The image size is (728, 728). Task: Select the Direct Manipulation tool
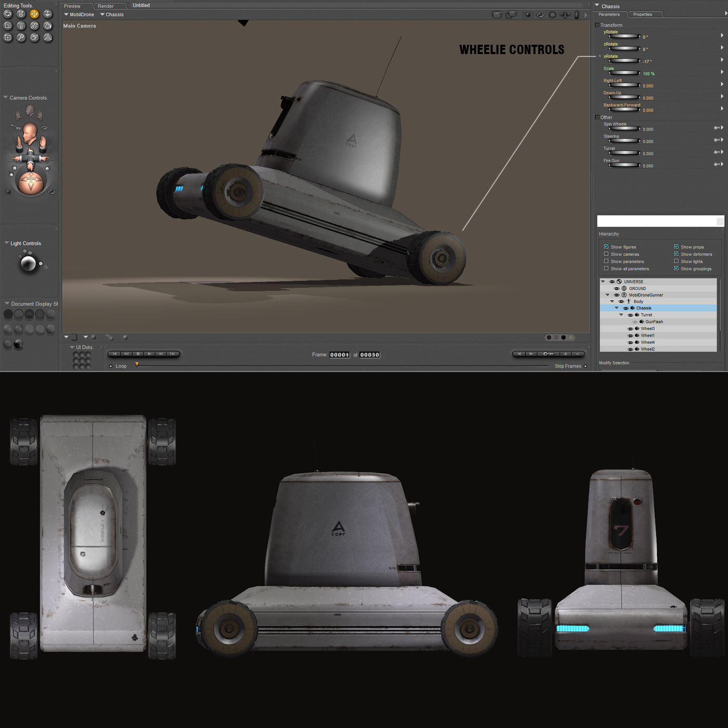[x=47, y=37]
